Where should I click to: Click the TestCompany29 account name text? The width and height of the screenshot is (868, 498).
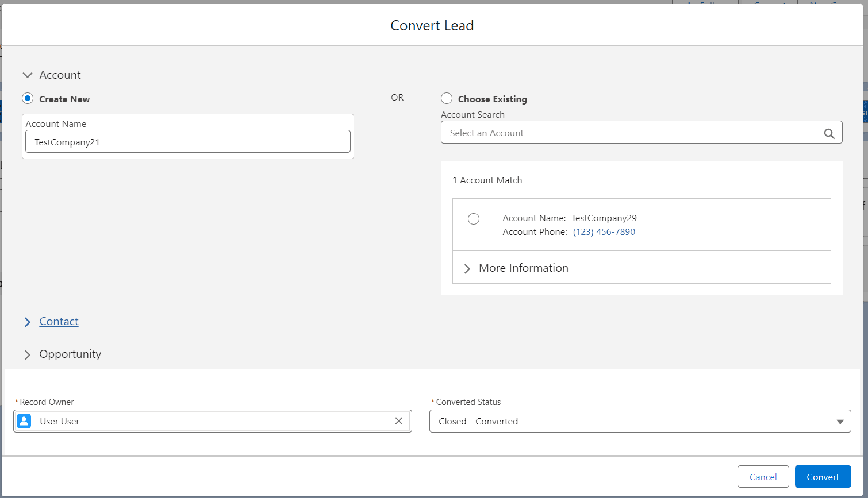click(x=604, y=218)
